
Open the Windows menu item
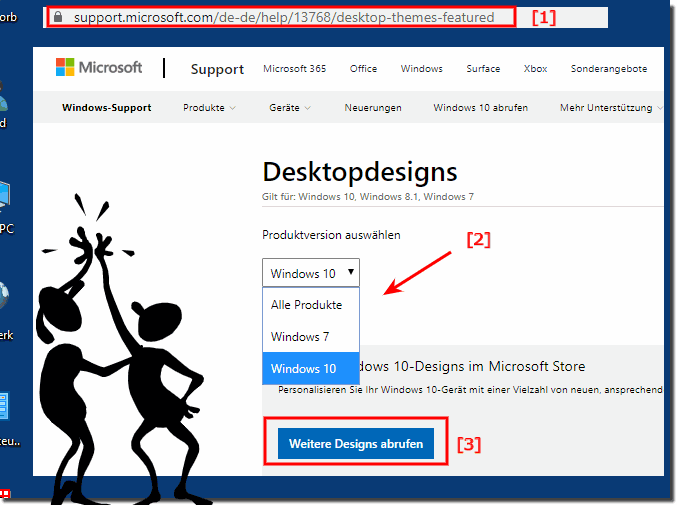[421, 69]
